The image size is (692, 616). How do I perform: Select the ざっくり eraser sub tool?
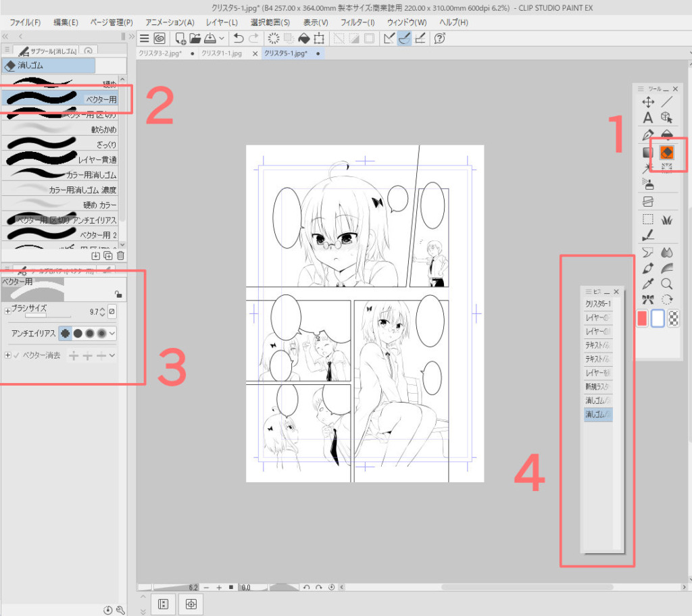(59, 144)
